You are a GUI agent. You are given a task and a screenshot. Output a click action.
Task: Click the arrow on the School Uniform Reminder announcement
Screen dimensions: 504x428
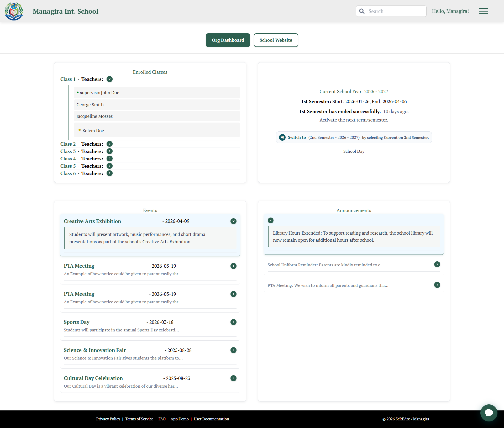click(x=437, y=264)
